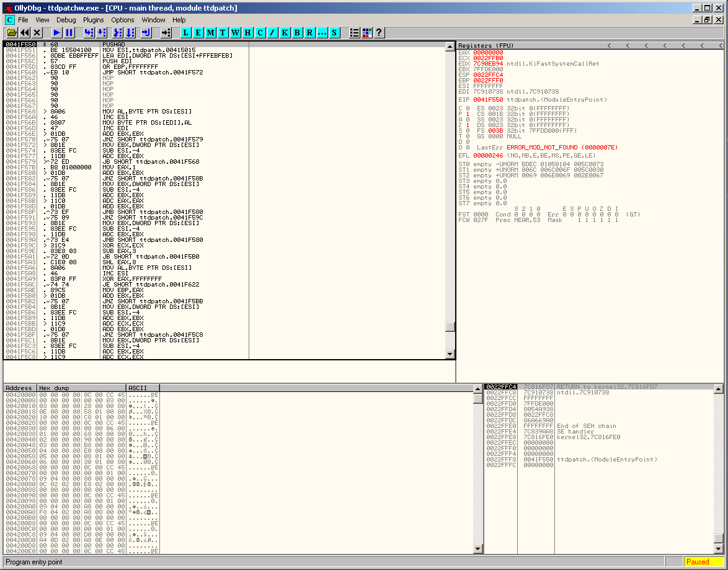Click the Hex dump column header
Viewport: 728px width, 570px height.
82,388
